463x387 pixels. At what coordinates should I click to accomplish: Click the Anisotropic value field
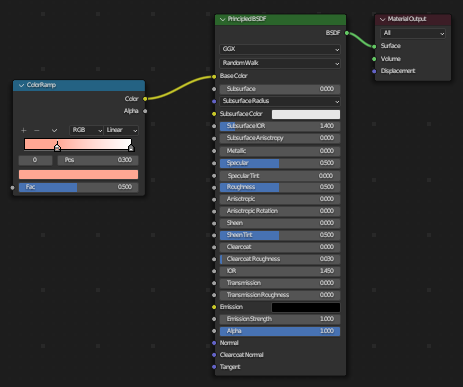(280, 199)
